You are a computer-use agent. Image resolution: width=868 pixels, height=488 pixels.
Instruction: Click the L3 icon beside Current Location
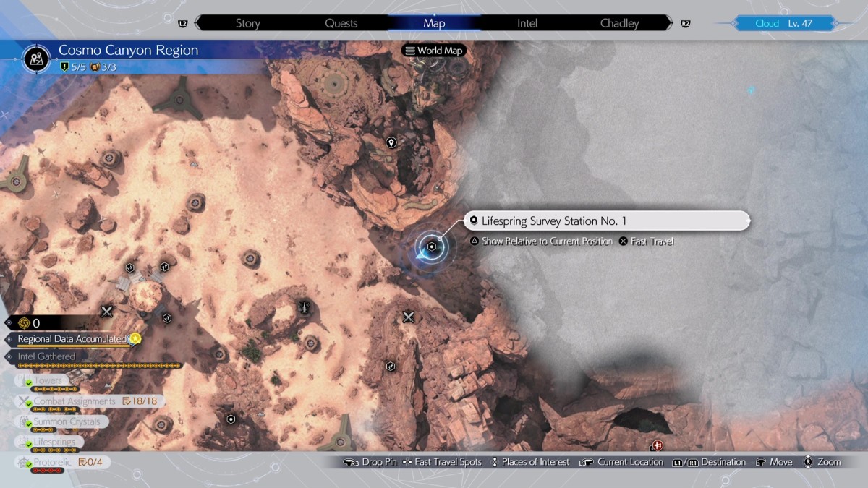(x=587, y=462)
